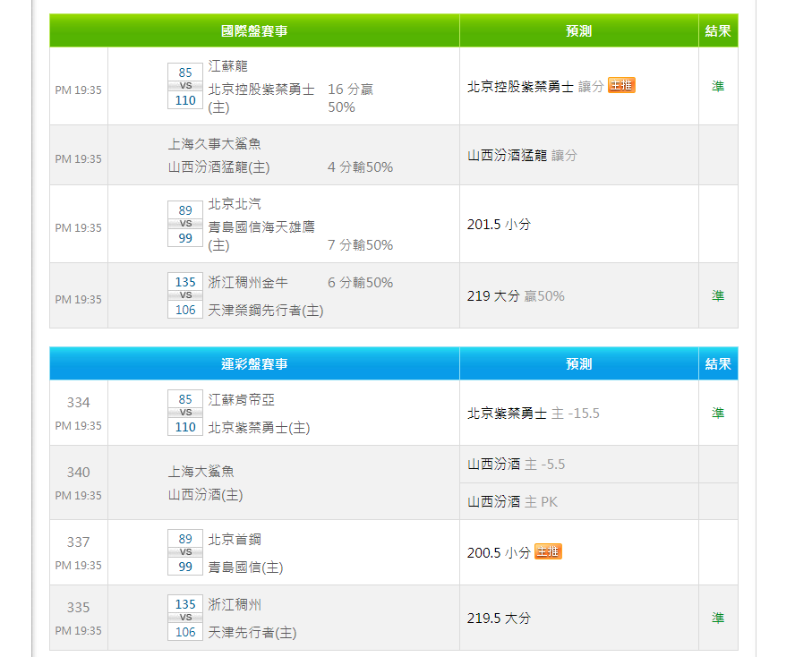
Task: Click the 預測 header in the green table
Action: click(x=579, y=30)
